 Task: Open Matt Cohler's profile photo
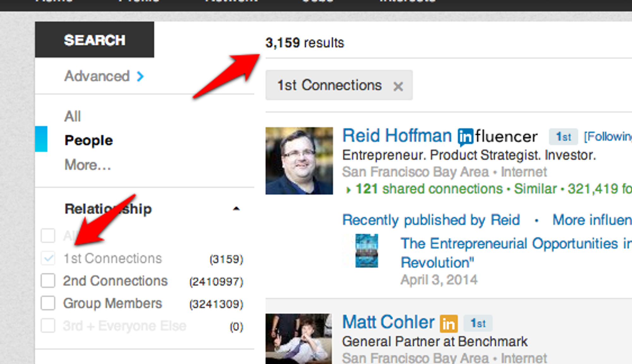click(299, 339)
